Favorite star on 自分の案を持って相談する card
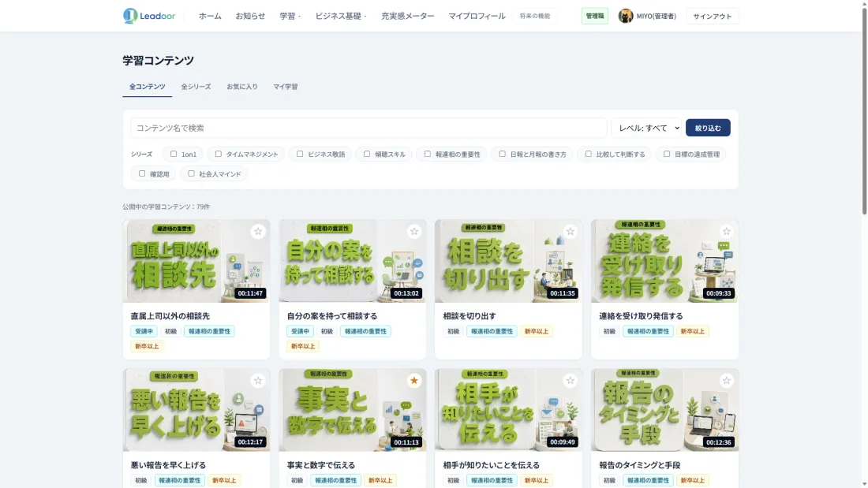Viewport: 868px width, 488px height. point(414,232)
